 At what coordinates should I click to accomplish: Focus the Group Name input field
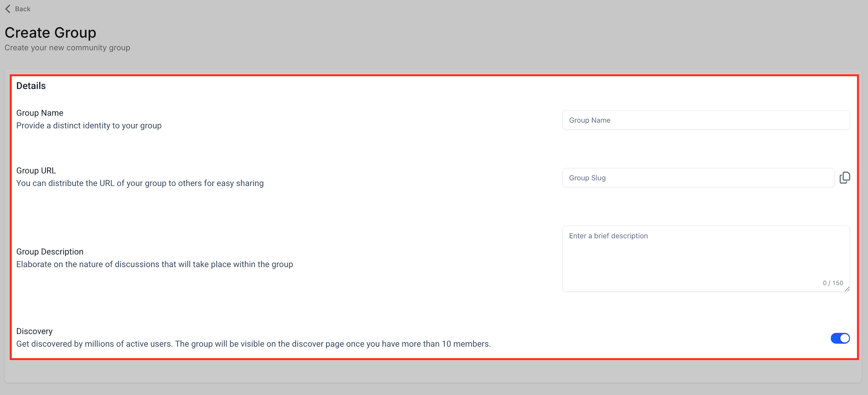pyautogui.click(x=706, y=120)
